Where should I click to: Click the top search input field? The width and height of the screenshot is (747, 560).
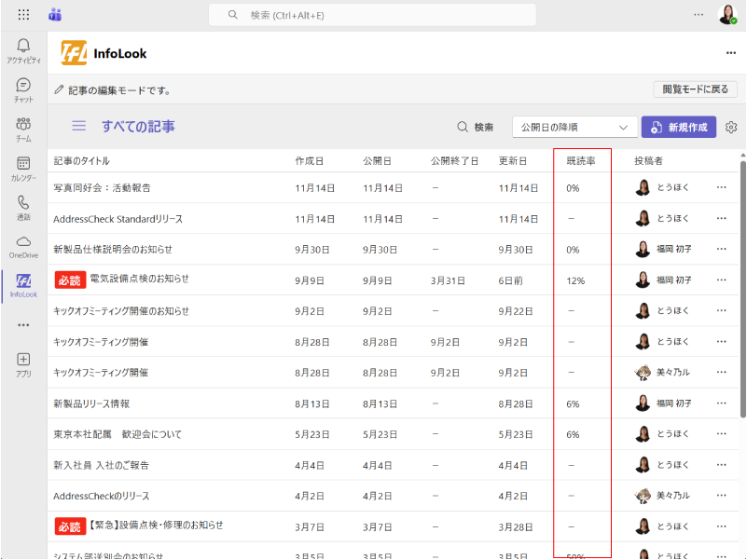373,15
